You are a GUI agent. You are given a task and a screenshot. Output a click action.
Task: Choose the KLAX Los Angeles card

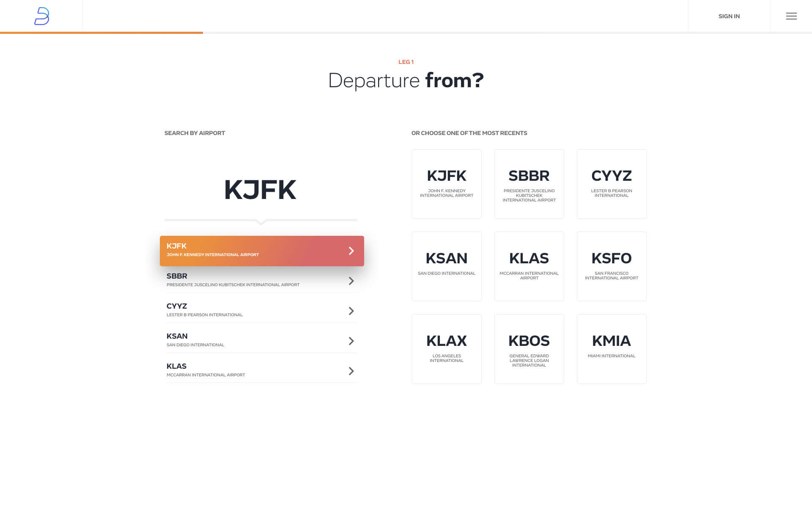pos(447,349)
